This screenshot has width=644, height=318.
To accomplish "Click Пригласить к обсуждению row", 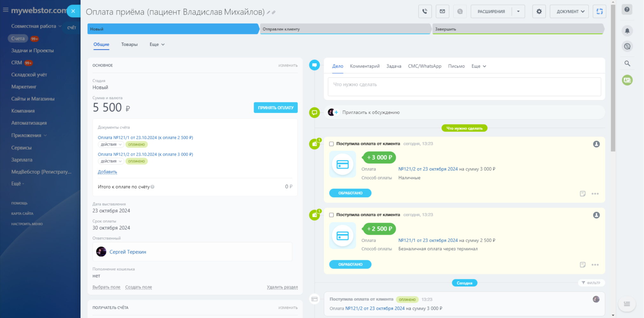I will (x=464, y=112).
